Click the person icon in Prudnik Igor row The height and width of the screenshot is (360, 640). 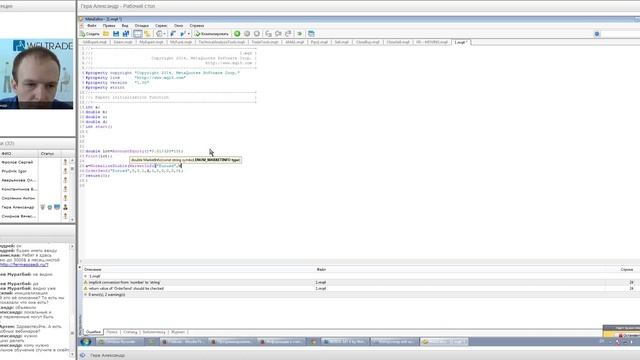click(x=65, y=171)
